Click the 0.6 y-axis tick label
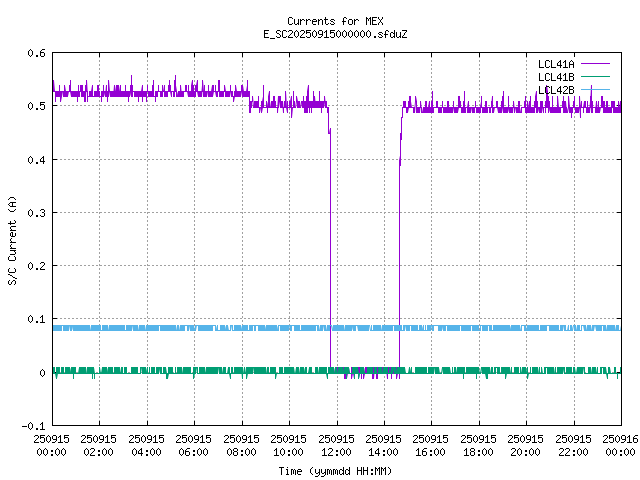Viewport: 640px width, 480px height. click(36, 53)
